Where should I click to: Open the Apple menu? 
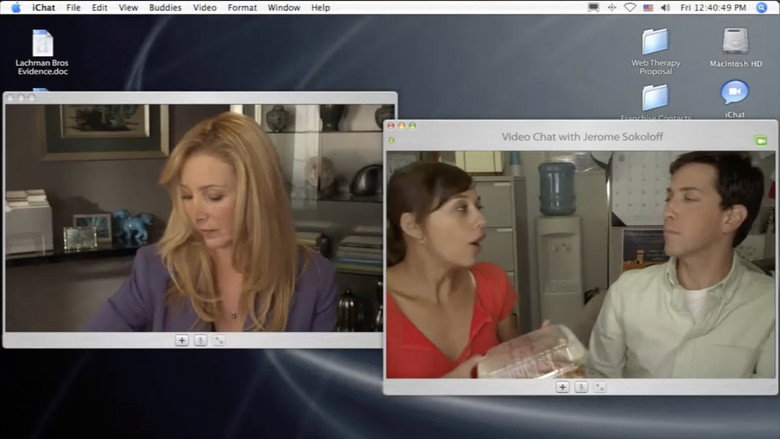click(x=16, y=7)
